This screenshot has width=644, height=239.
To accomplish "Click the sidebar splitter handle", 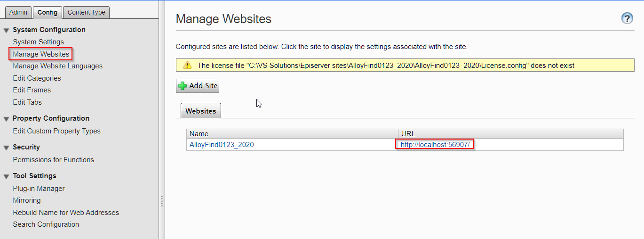I will (x=162, y=201).
